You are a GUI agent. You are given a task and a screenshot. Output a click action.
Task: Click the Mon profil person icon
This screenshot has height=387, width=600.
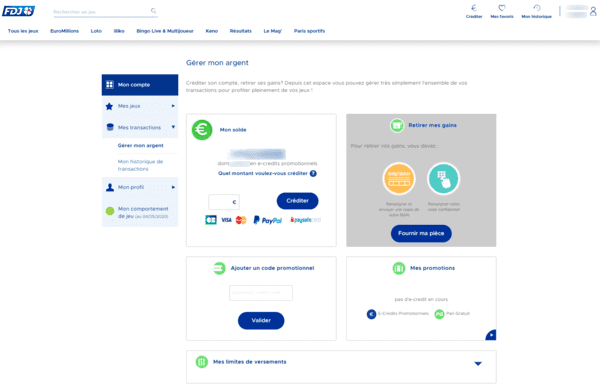pyautogui.click(x=110, y=187)
